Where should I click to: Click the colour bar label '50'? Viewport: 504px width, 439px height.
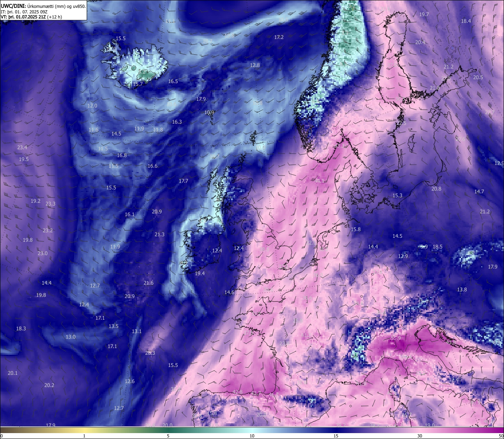click(x=501, y=436)
